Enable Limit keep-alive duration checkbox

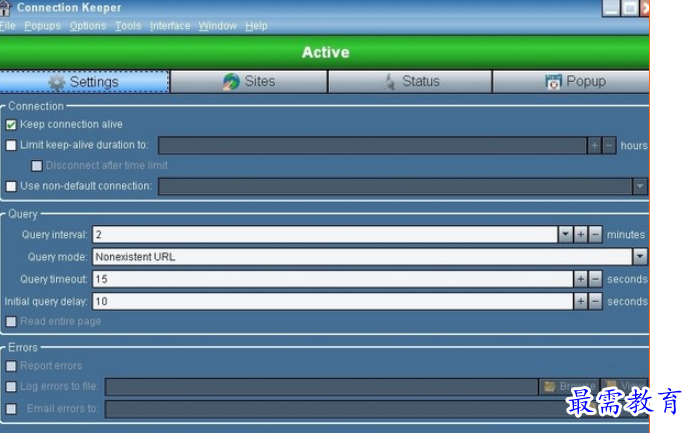[11, 145]
